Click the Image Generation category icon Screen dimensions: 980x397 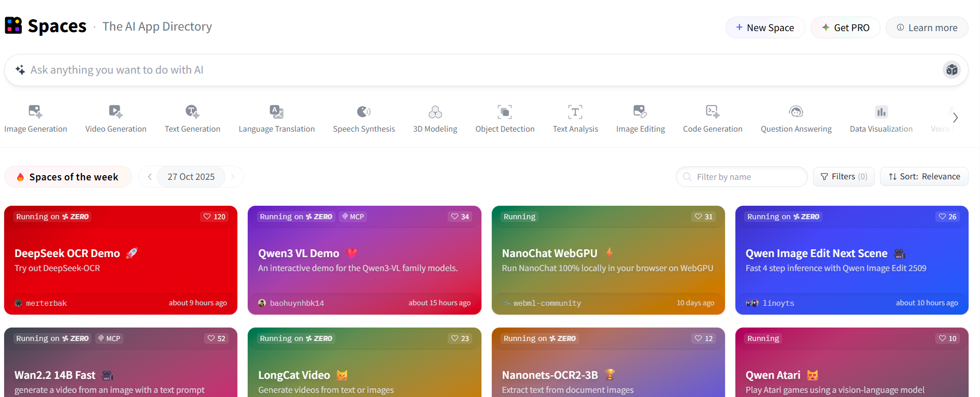coord(35,111)
